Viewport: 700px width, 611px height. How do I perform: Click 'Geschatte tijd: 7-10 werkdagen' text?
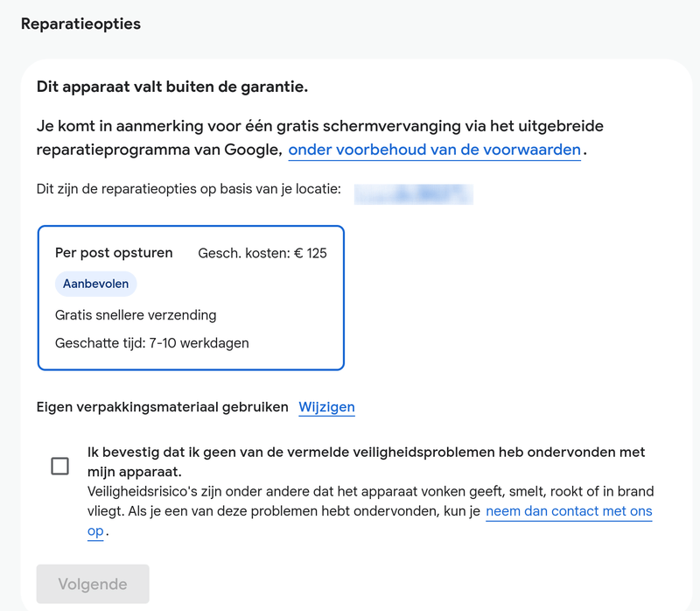click(x=151, y=343)
